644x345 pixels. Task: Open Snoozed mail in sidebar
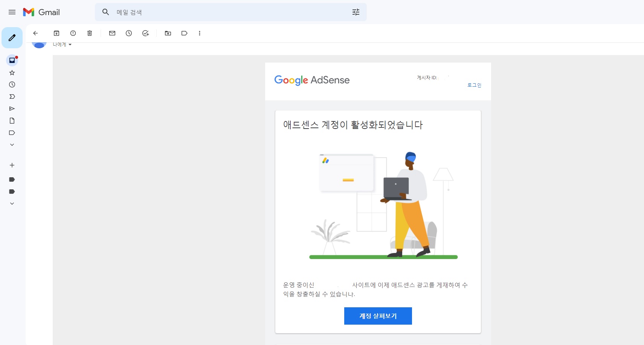(12, 84)
